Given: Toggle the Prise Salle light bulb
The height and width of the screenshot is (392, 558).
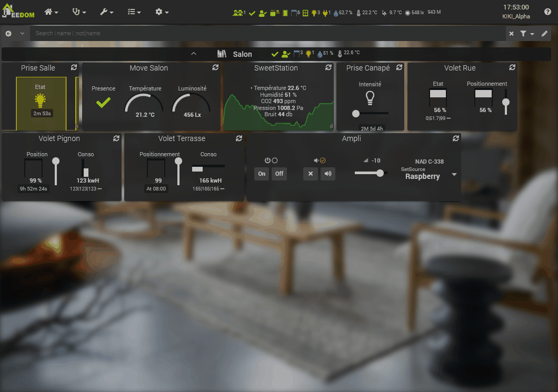Looking at the screenshot, I should click(40, 100).
